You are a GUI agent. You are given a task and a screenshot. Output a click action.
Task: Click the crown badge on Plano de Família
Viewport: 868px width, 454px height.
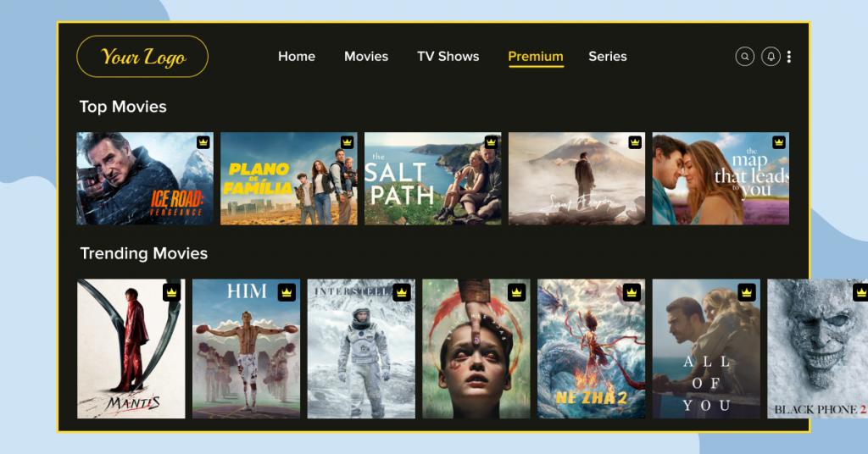[347, 142]
